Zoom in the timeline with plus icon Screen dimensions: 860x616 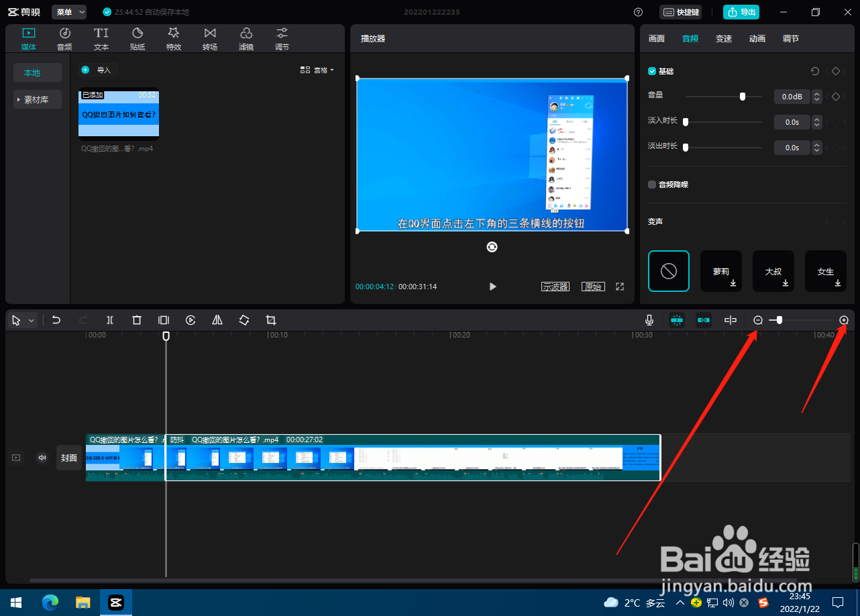[844, 320]
